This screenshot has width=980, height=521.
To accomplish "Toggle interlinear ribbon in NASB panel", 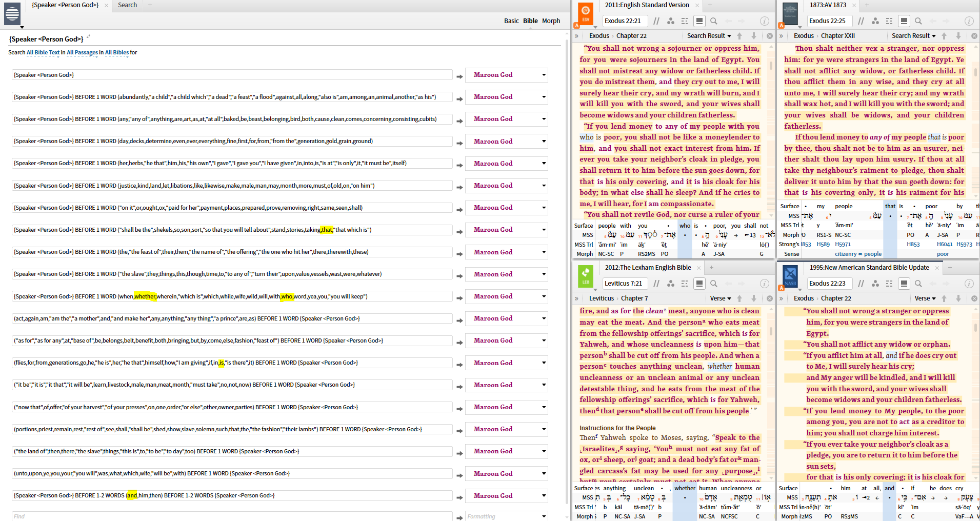I will 904,284.
